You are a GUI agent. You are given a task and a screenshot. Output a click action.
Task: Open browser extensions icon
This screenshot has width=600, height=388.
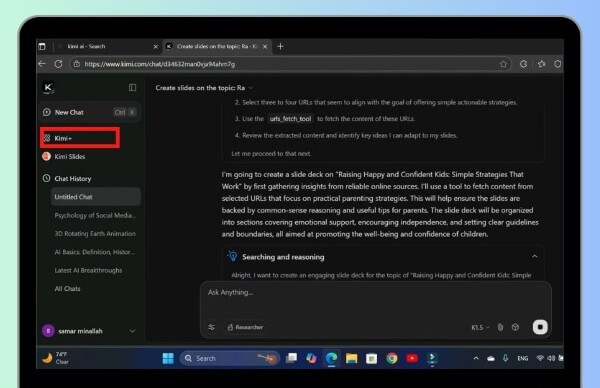click(x=523, y=64)
